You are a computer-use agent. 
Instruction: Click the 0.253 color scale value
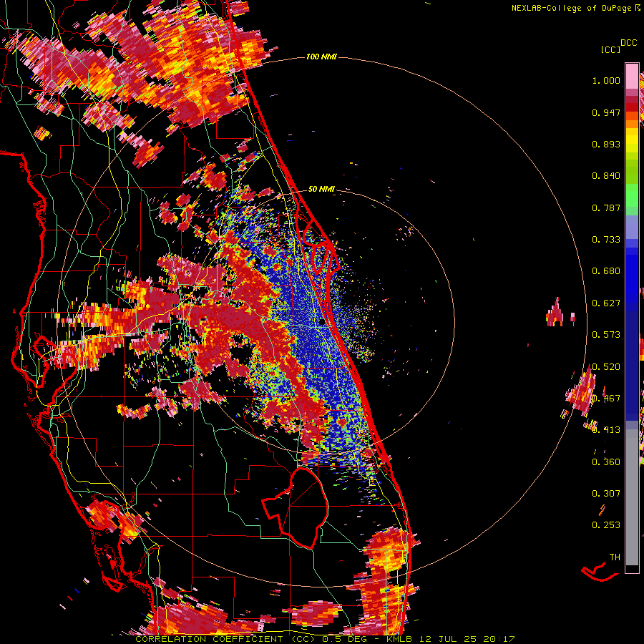click(x=606, y=525)
